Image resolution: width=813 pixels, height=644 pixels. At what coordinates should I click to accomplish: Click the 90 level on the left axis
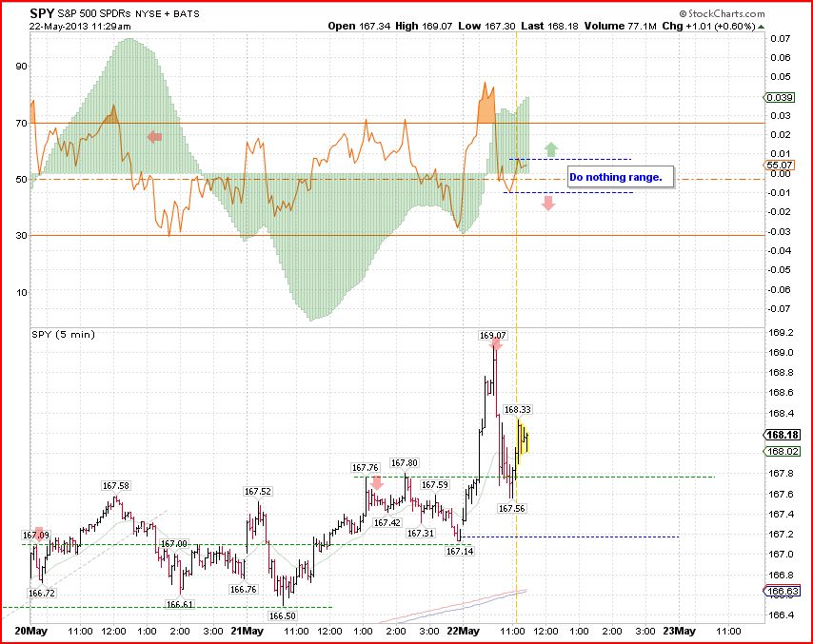coord(21,67)
